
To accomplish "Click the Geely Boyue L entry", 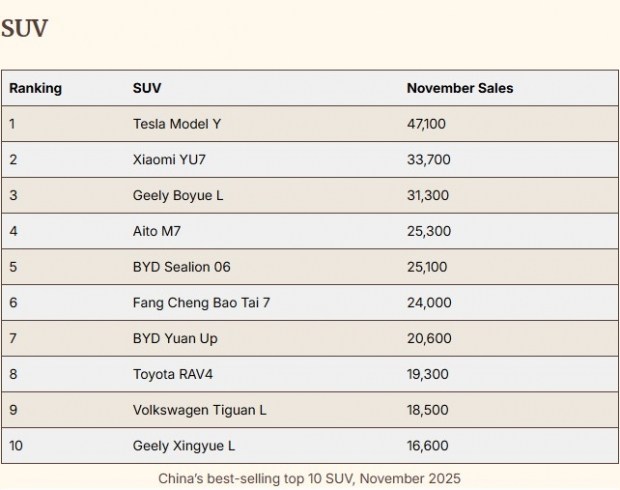I will click(x=178, y=195).
